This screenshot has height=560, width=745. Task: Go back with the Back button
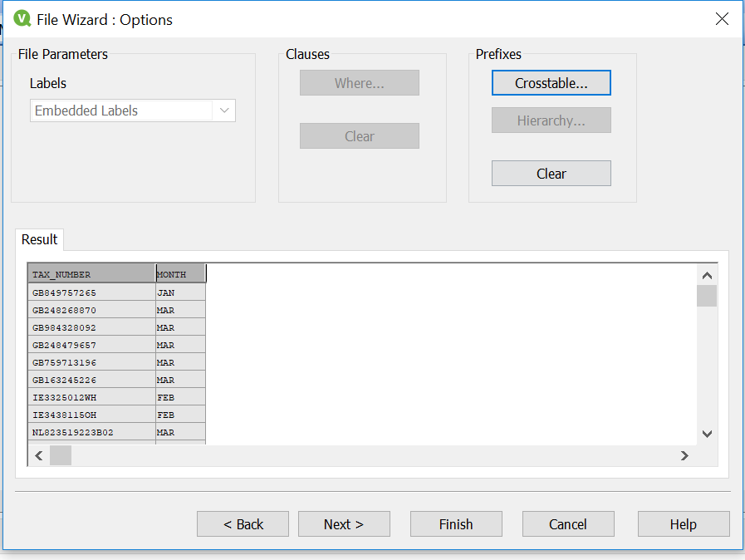pos(243,524)
